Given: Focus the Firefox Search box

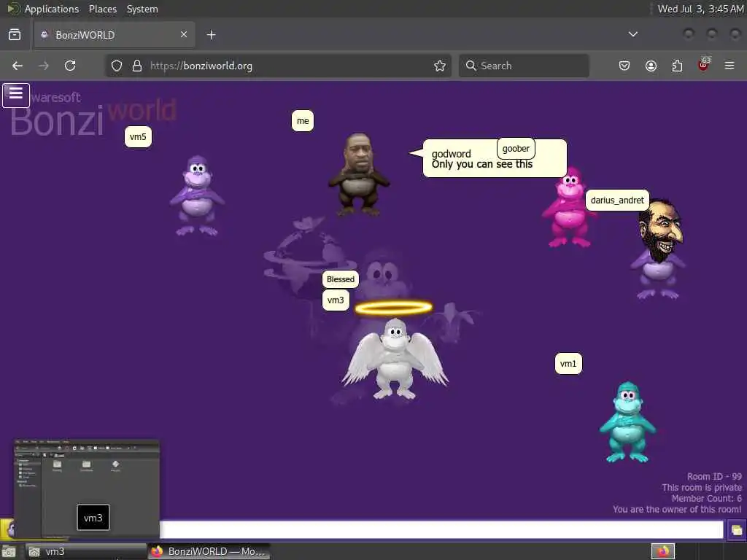Looking at the screenshot, I should click(x=524, y=66).
